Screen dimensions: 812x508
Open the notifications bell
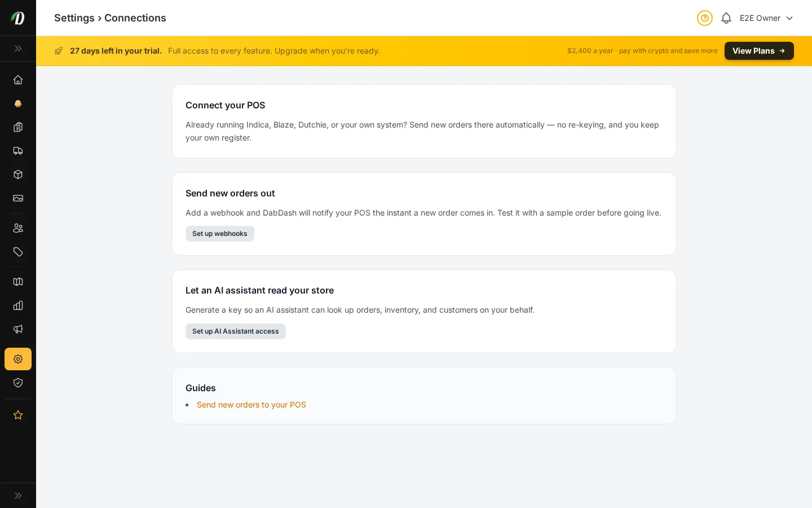coord(726,18)
